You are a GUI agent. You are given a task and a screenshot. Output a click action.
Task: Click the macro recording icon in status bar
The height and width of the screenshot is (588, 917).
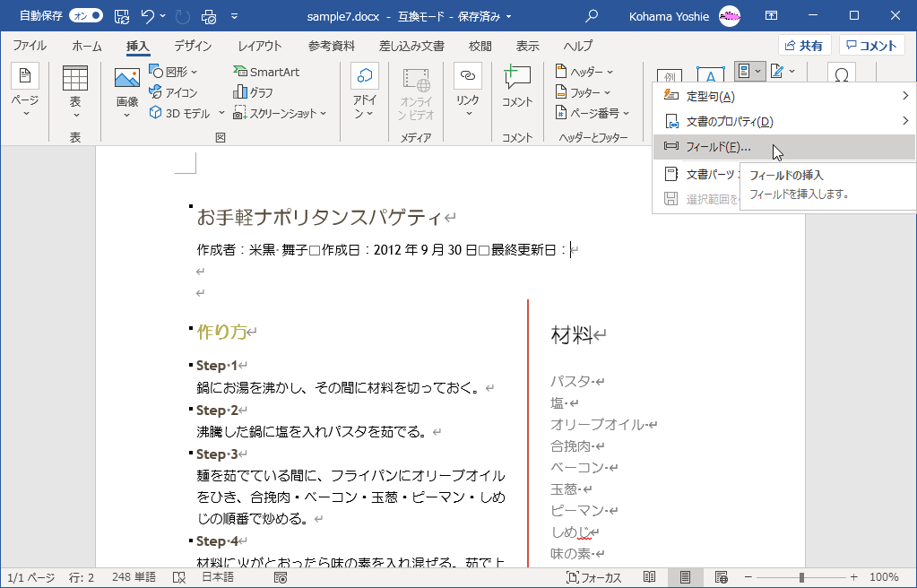tap(281, 577)
